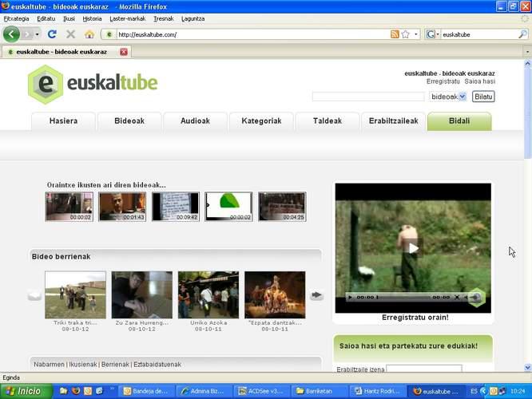
Task: Open the Triki traka video thumbnail
Action: 75,294
